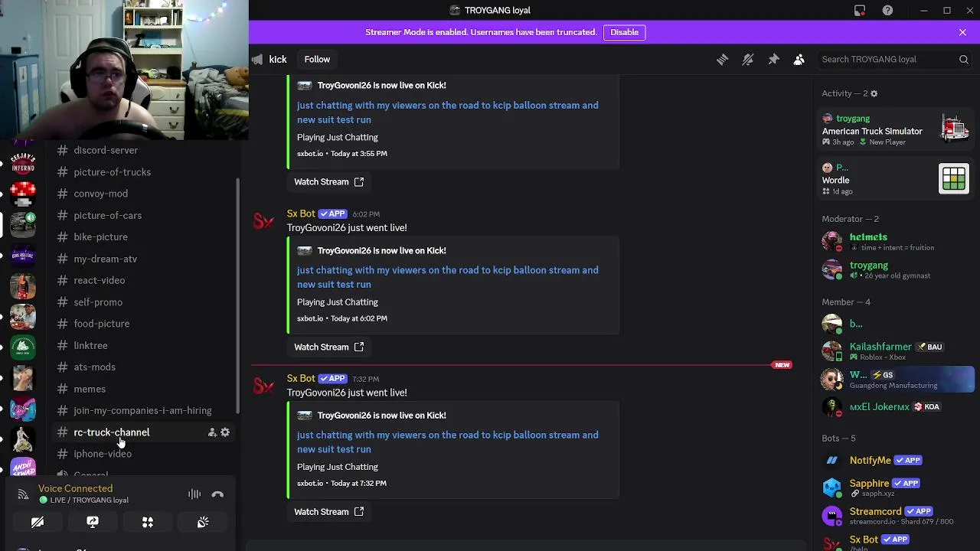Open pinned messages pin icon
Image resolution: width=980 pixels, height=551 pixels.
tap(773, 60)
